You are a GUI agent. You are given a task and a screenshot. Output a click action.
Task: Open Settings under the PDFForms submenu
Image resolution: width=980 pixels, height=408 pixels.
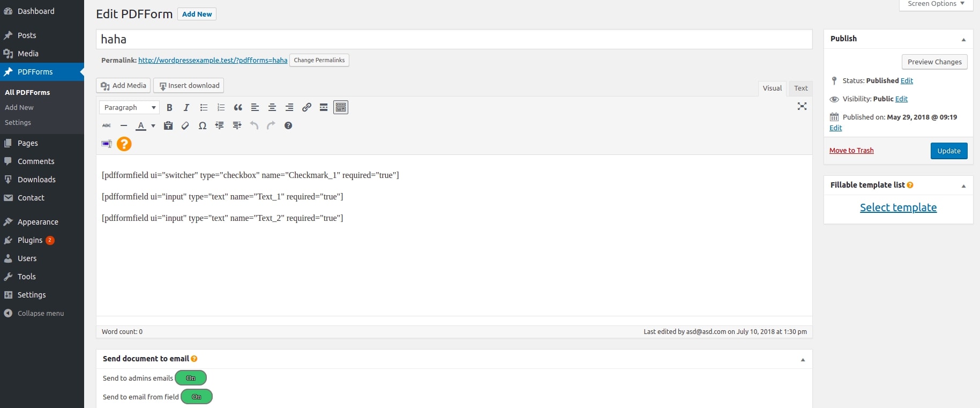click(x=18, y=123)
